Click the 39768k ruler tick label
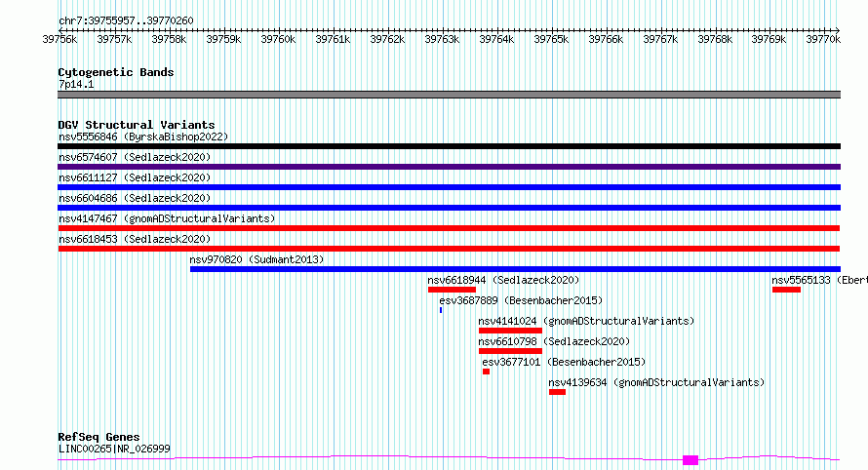This screenshot has height=470, width=868. pos(715,39)
